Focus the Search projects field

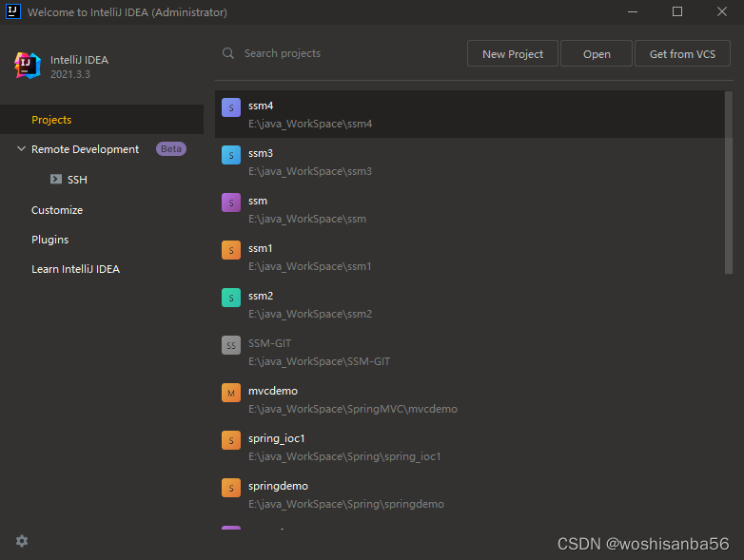342,53
